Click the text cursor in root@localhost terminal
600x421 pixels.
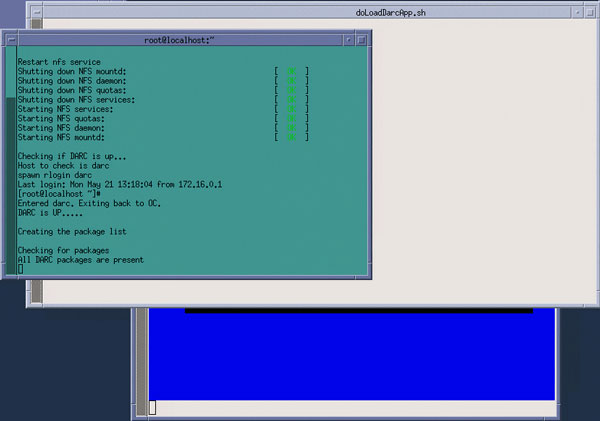[x=20, y=269]
